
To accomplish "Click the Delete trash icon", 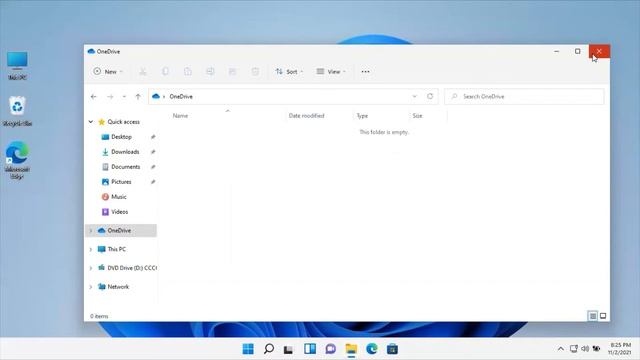I will [255, 71].
